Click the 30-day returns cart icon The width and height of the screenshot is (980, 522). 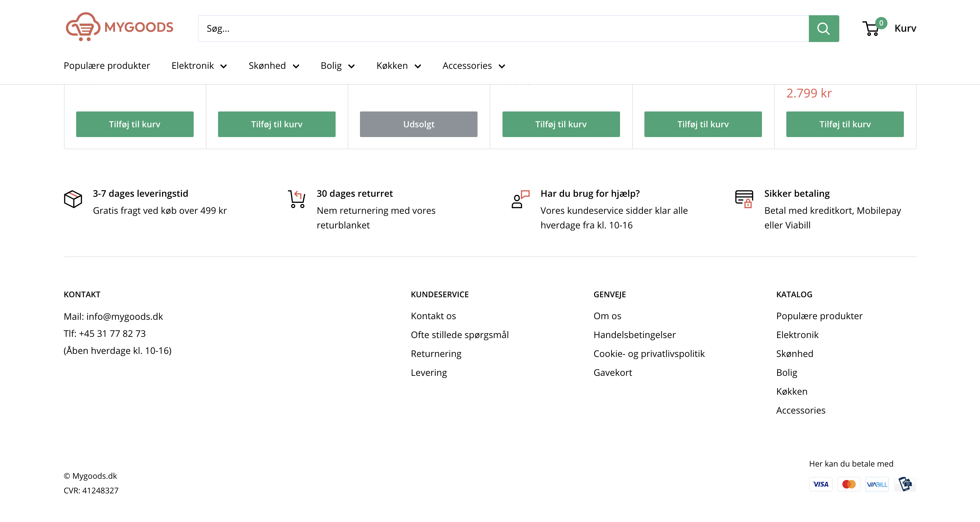[297, 199]
